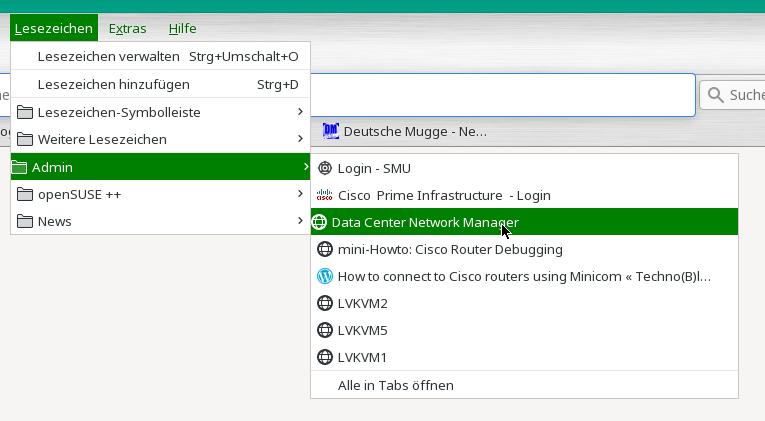Click the Cisco logo icon for Prime Infrastructure
The width and height of the screenshot is (765, 421).
[324, 195]
